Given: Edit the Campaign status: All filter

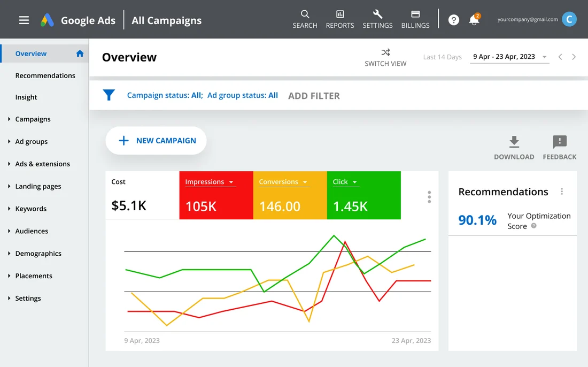Looking at the screenshot, I should point(165,95).
